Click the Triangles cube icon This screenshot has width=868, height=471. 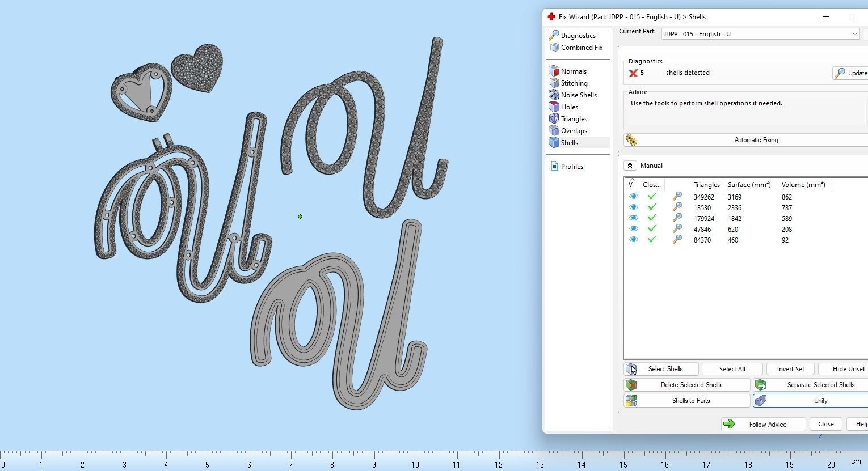pyautogui.click(x=554, y=119)
